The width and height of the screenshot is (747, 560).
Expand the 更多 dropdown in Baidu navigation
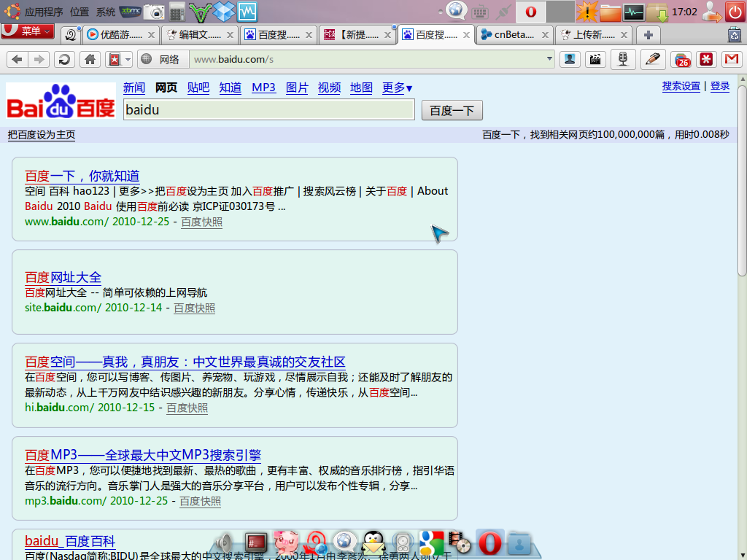[398, 87]
